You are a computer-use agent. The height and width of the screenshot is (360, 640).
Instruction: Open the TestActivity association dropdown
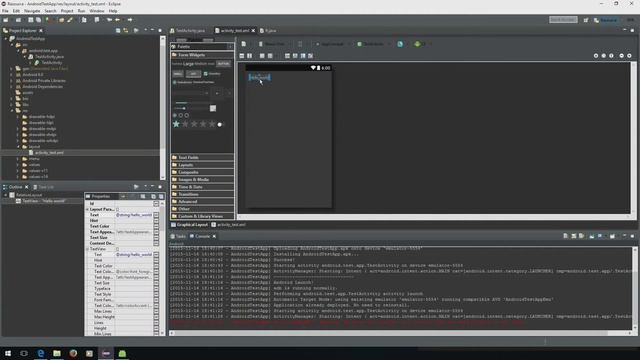(x=372, y=44)
